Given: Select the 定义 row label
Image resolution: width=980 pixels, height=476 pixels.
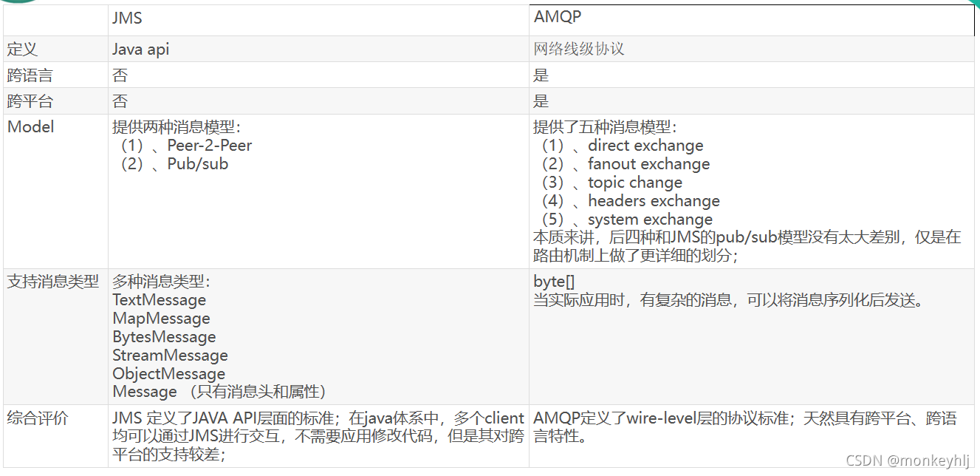Looking at the screenshot, I should [22, 50].
